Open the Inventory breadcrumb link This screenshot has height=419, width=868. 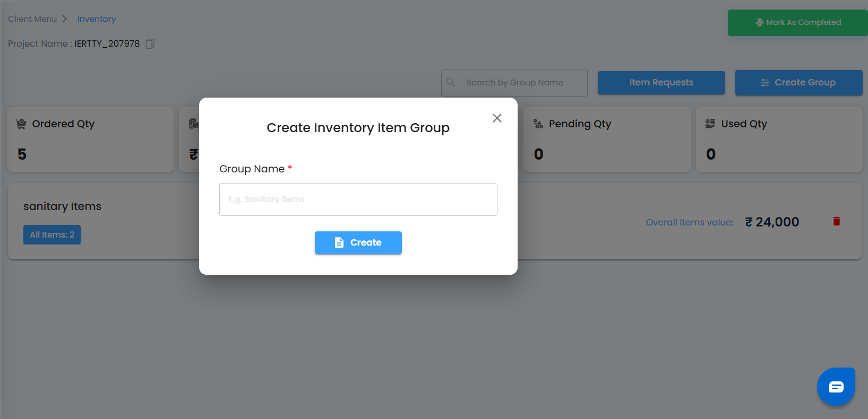point(97,19)
